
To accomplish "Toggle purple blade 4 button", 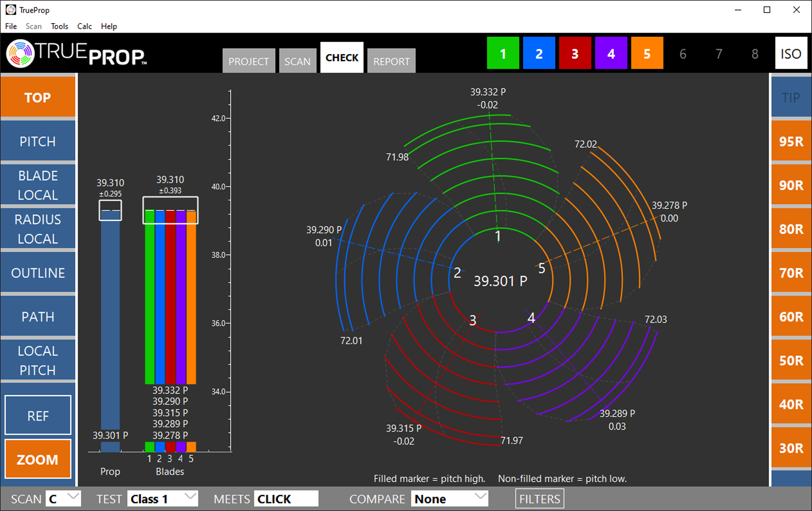I will [x=611, y=53].
